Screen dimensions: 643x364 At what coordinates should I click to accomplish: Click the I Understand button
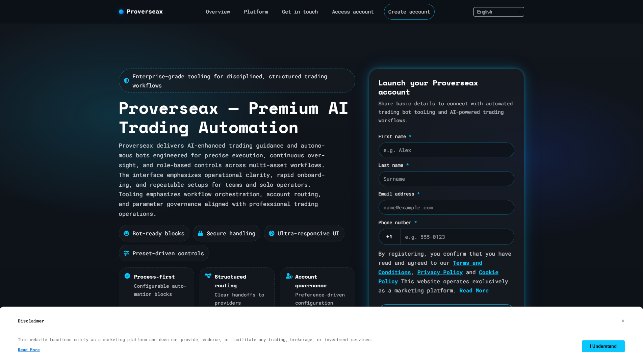tap(603, 346)
